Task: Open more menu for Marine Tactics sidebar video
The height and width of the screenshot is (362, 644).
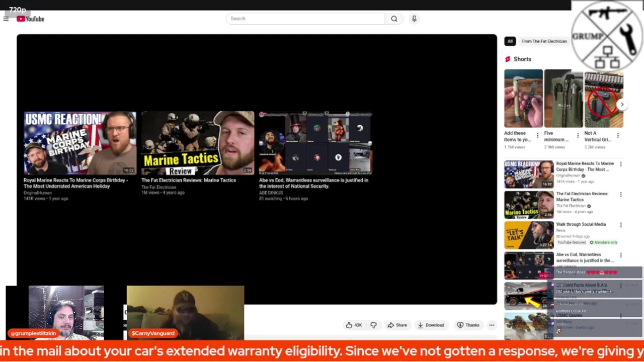Action: point(621,195)
